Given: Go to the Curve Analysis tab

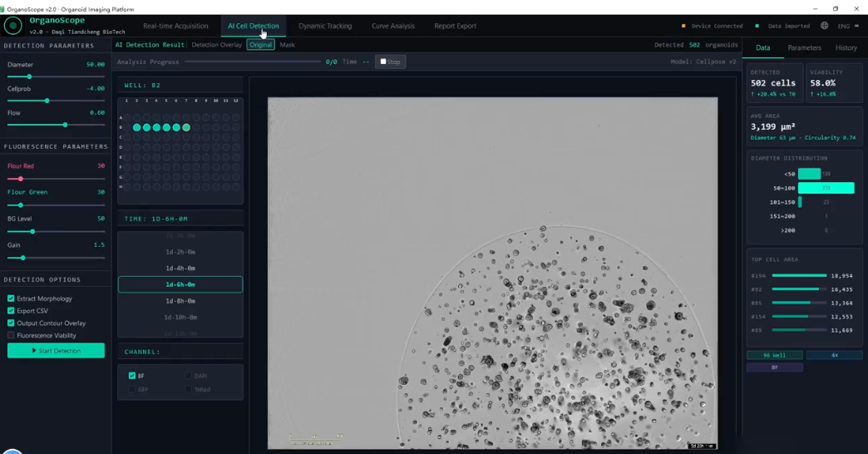Looking at the screenshot, I should (393, 26).
